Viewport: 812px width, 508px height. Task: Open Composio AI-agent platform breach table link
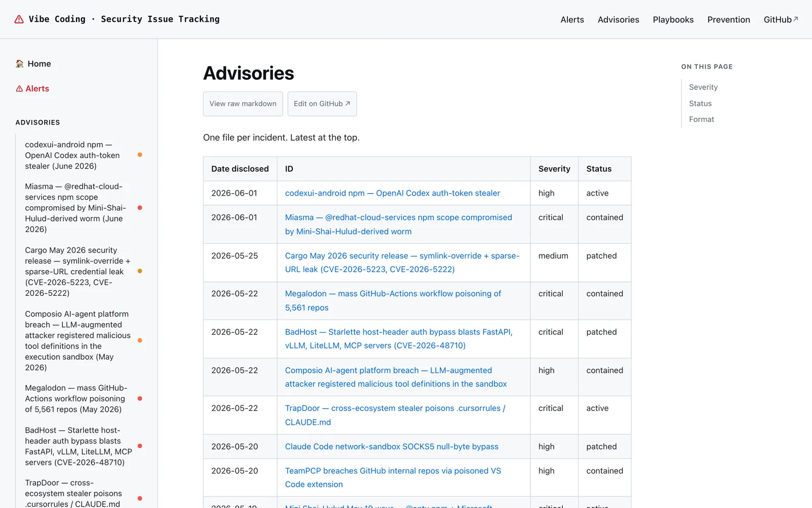click(396, 377)
